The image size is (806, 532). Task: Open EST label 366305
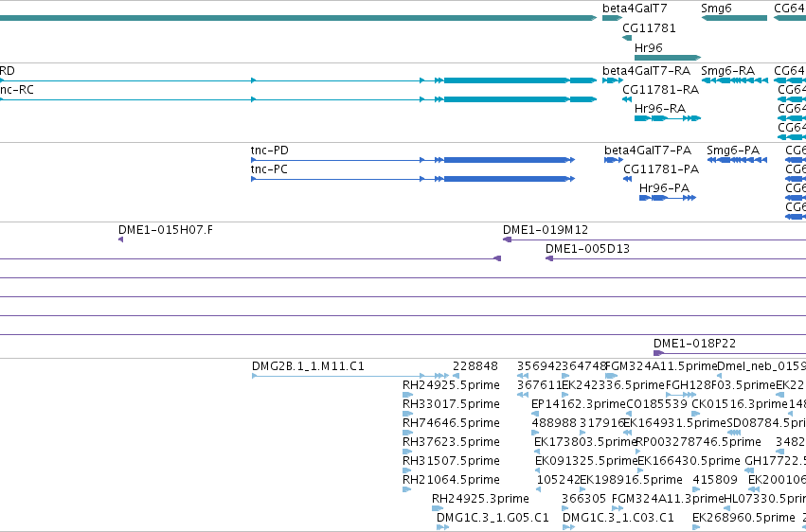584,500
